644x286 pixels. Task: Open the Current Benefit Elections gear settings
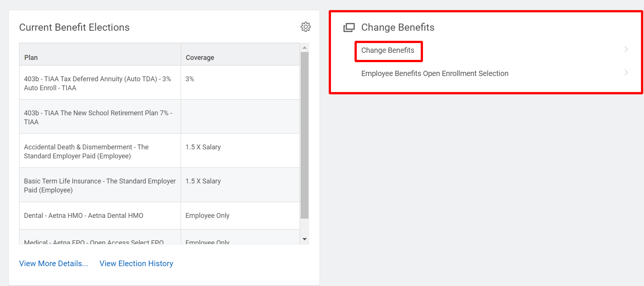[x=306, y=27]
